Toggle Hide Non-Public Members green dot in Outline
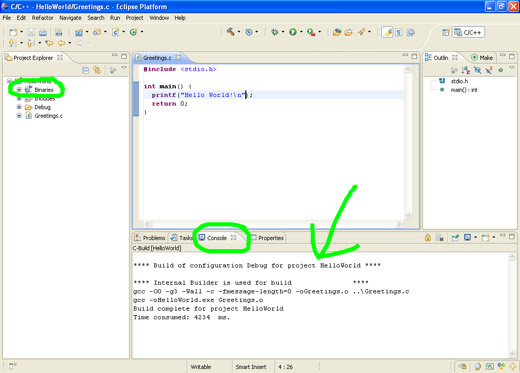This screenshot has height=373, width=520. [x=501, y=70]
